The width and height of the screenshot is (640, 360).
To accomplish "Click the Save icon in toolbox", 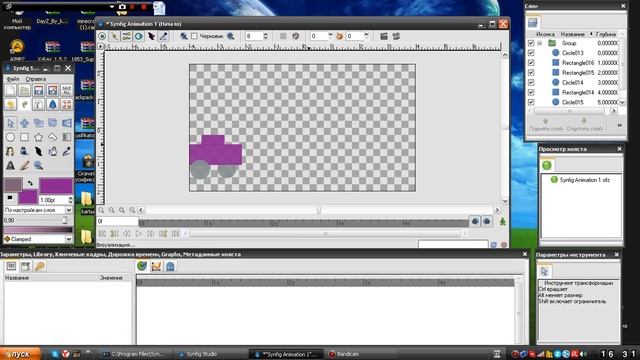I will tap(38, 90).
